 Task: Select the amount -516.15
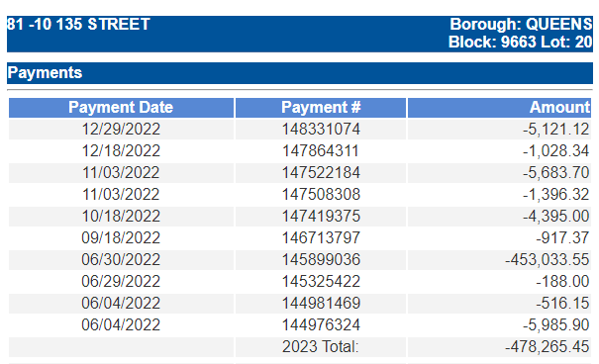[x=562, y=303]
